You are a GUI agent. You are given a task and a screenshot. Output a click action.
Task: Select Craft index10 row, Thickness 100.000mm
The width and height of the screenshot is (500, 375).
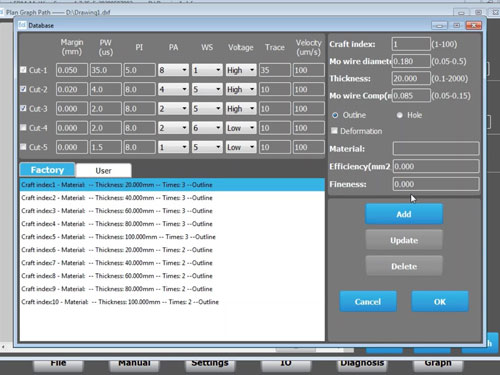(172, 302)
